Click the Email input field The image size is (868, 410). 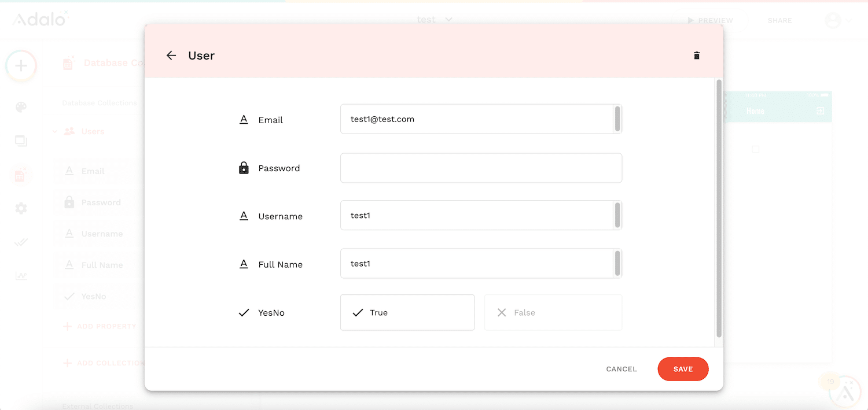coord(476,119)
